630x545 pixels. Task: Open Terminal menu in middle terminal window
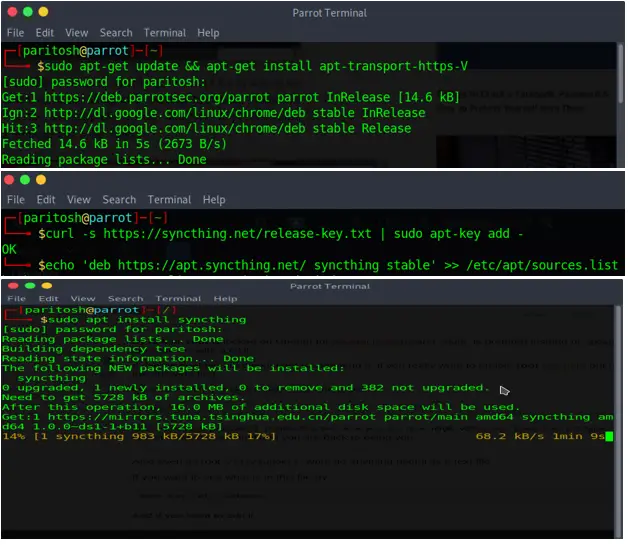coord(169,199)
